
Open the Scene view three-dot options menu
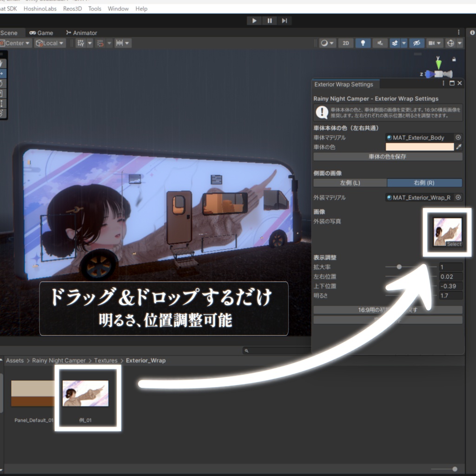[459, 32]
